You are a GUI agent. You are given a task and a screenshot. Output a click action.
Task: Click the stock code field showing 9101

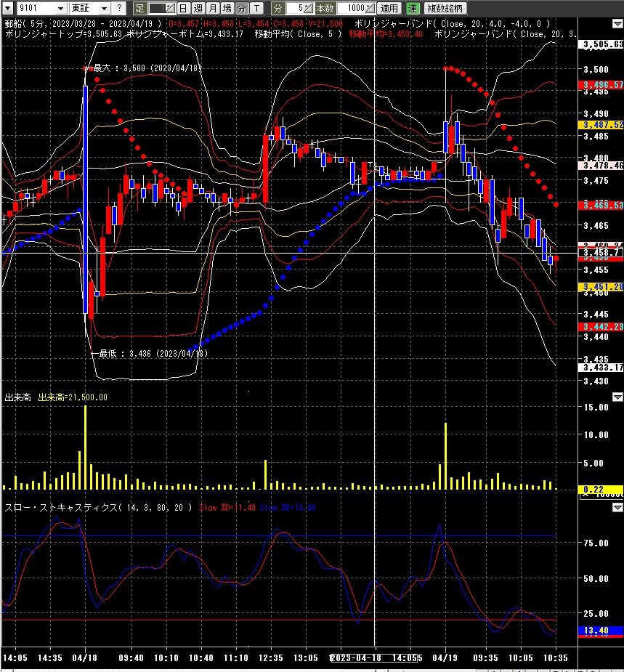coord(36,8)
